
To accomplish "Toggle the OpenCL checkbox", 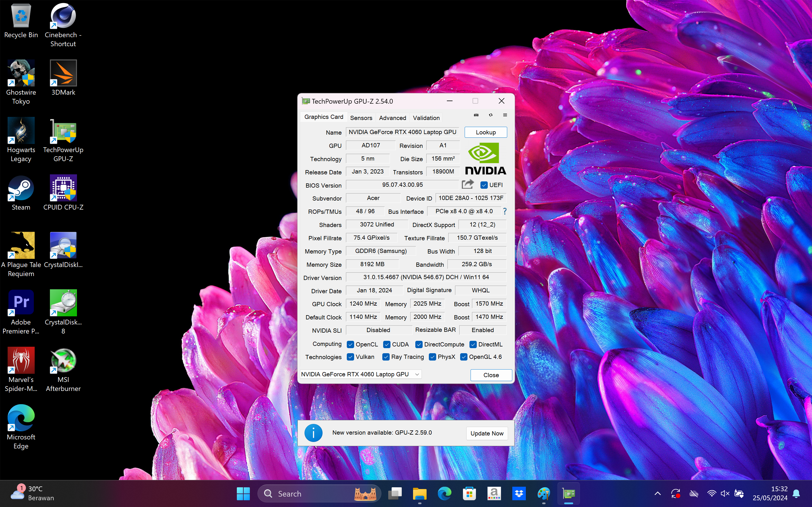I will 350,344.
